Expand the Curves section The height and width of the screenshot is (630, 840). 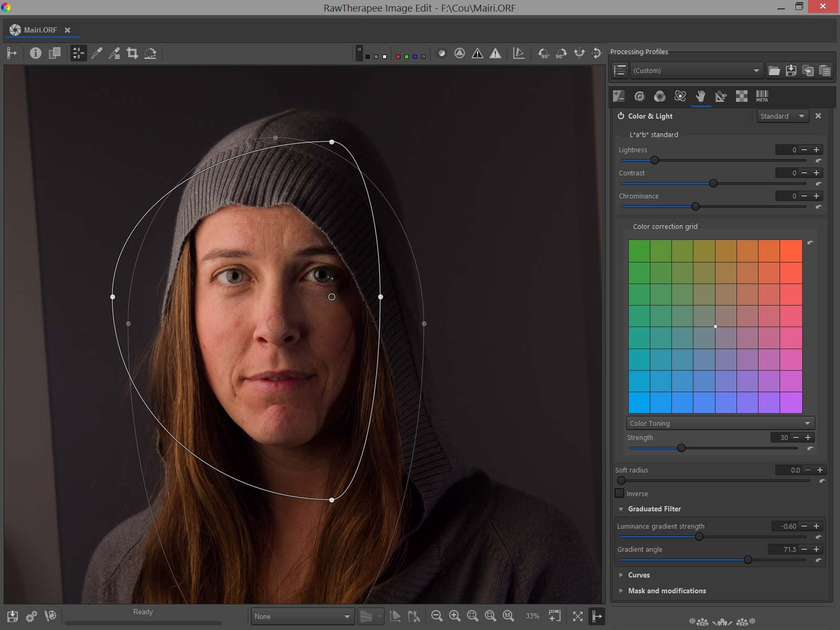pyautogui.click(x=639, y=575)
